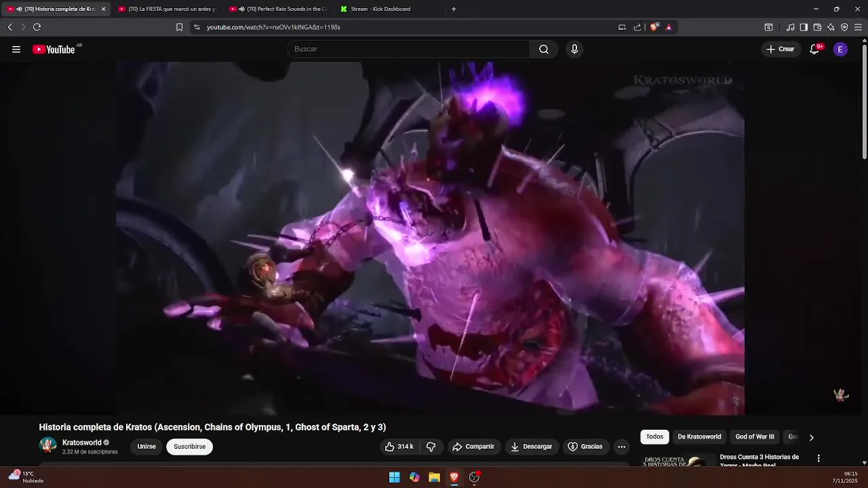Select the 'De Kratosworld' filter chip
The height and width of the screenshot is (488, 868).
(699, 436)
